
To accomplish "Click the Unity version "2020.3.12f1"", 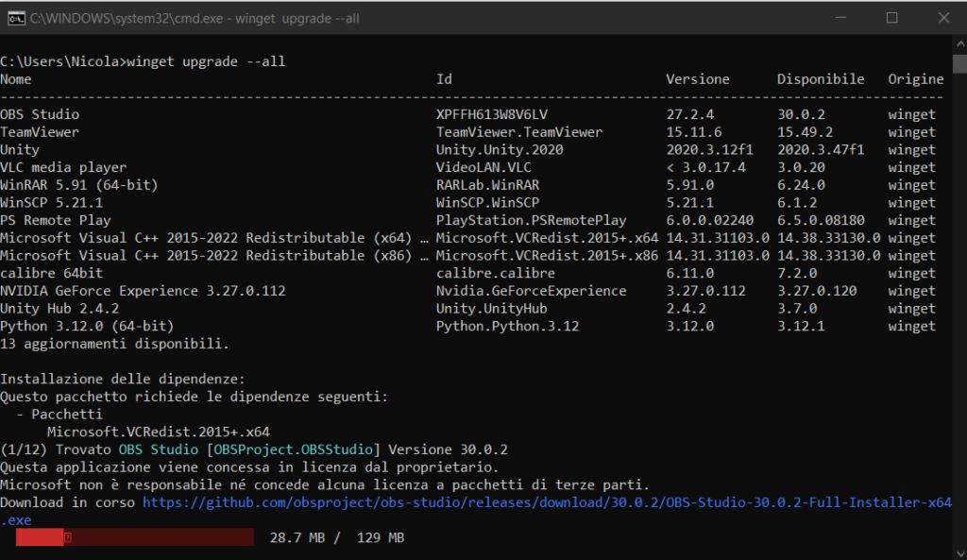I will pos(710,150).
